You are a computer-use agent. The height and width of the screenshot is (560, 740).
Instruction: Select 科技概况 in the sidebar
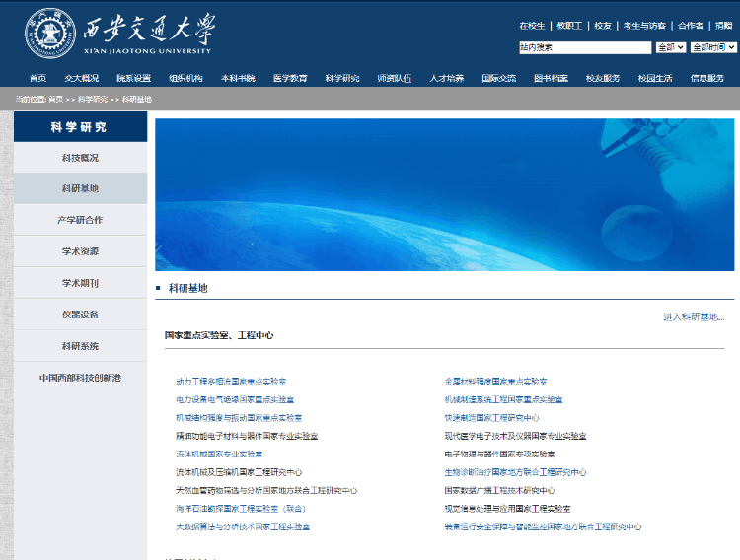[x=80, y=158]
